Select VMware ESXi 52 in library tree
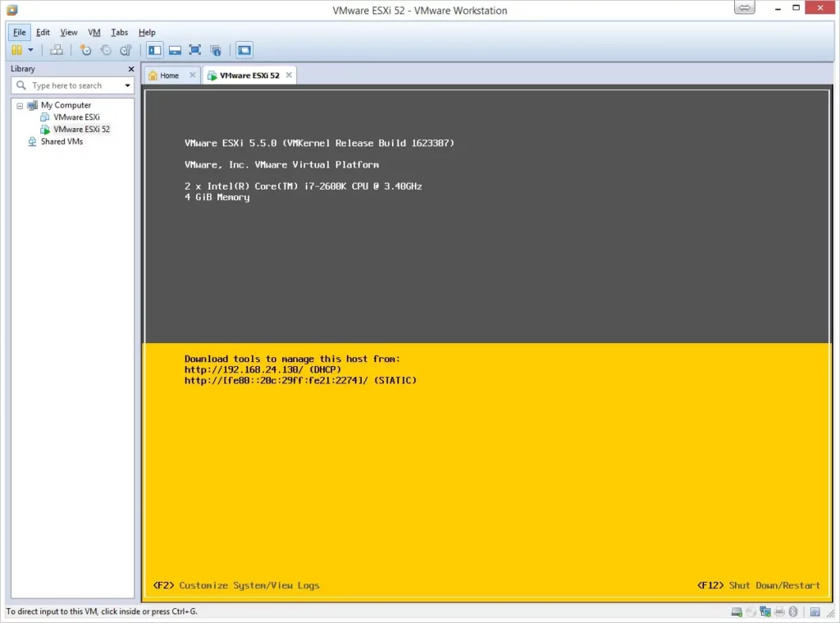The width and height of the screenshot is (840, 623). click(81, 129)
